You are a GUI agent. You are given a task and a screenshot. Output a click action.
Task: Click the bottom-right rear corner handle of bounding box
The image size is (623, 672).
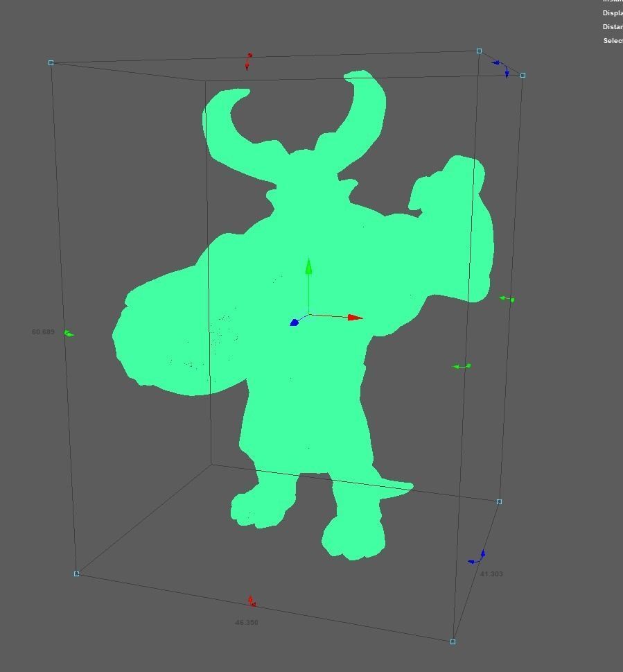(499, 501)
